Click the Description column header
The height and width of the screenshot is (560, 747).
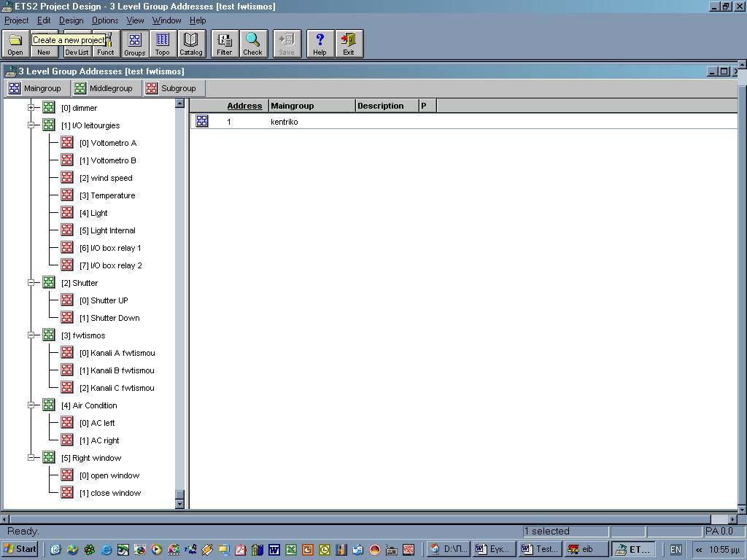[387, 106]
